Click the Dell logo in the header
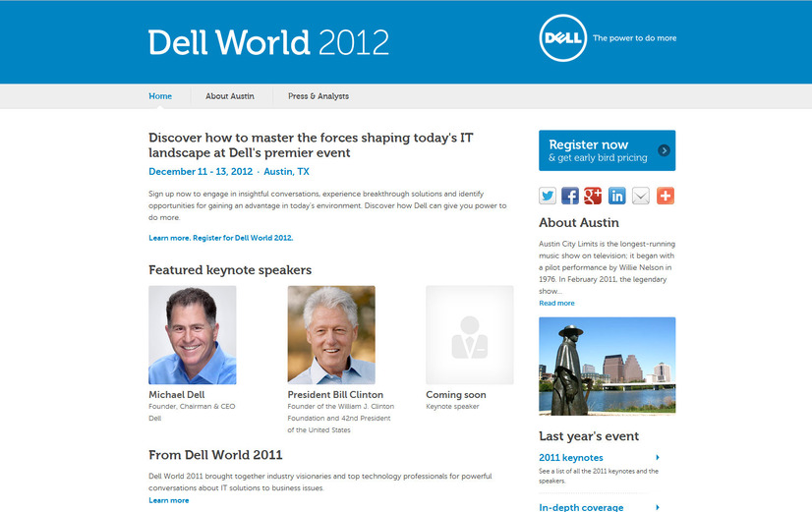Image resolution: width=812 pixels, height=512 pixels. click(x=563, y=39)
